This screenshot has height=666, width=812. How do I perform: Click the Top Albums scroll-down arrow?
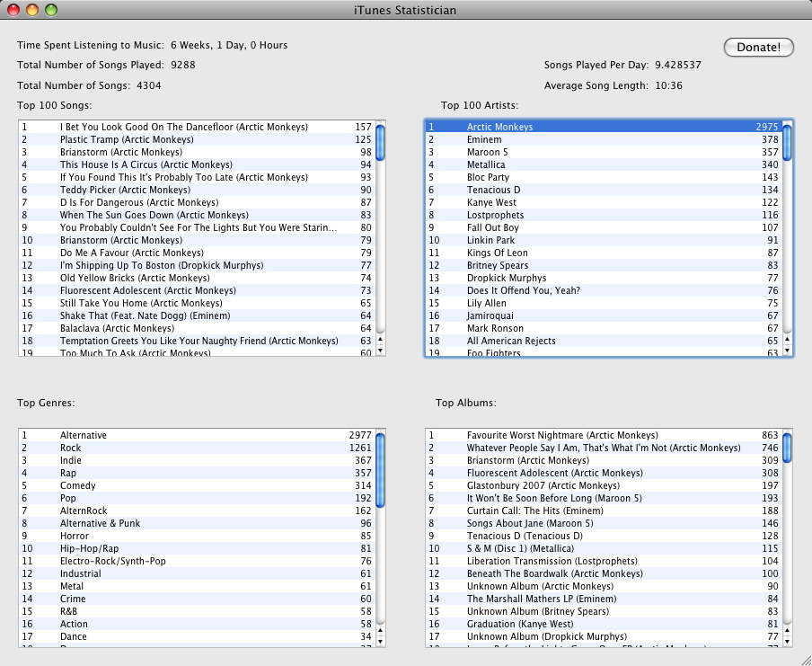[x=787, y=641]
